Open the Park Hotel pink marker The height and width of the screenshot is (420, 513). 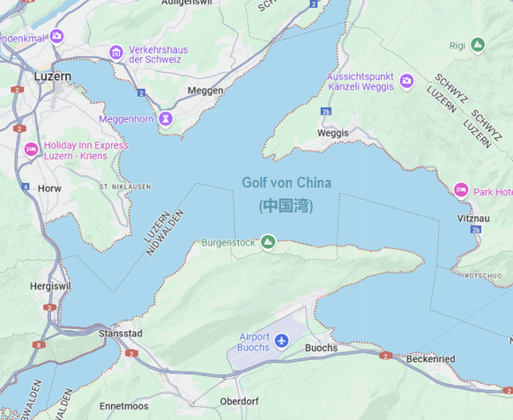(461, 190)
